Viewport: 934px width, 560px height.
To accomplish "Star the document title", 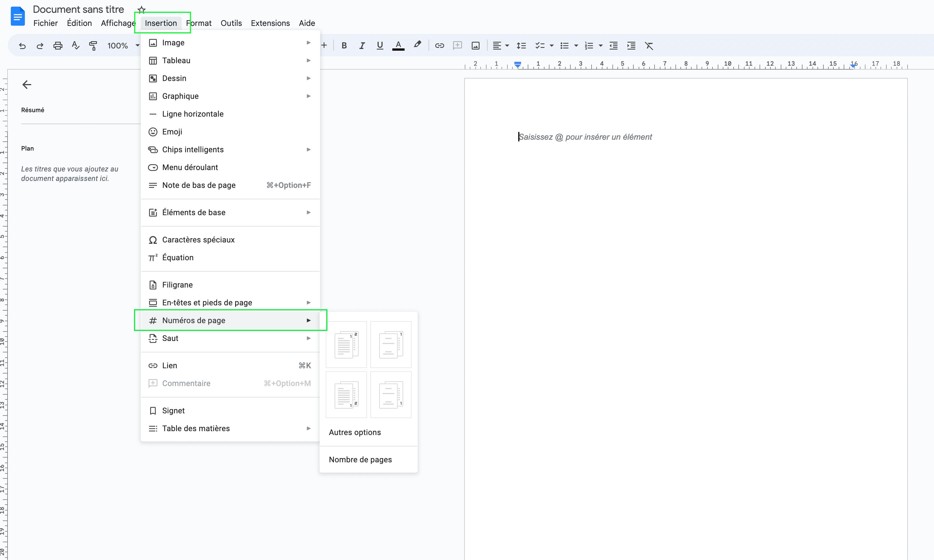I will [141, 9].
